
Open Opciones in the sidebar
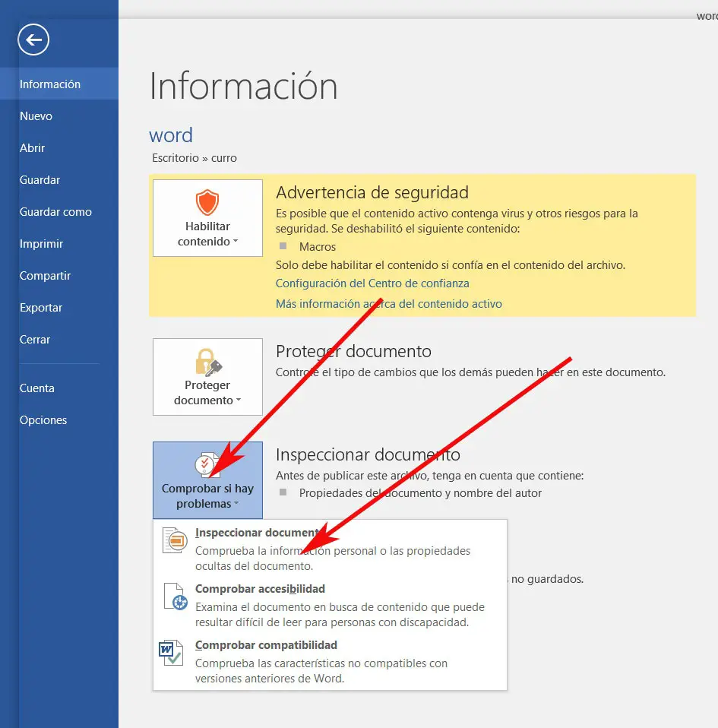59,420
